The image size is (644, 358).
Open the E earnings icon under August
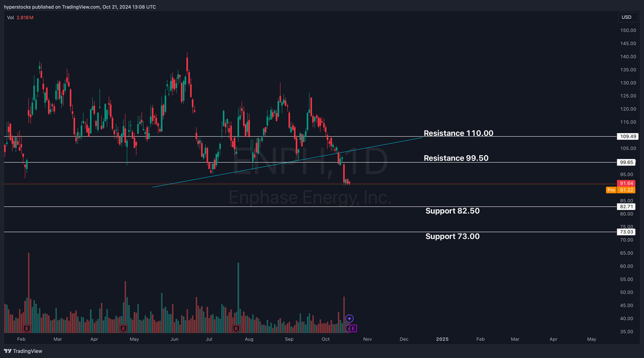236,328
